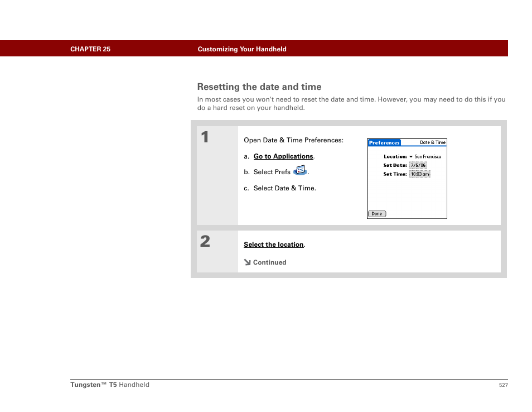Click the Customizing Your Handheld header title
Viewport: 532px width, 412px height.
coord(242,49)
